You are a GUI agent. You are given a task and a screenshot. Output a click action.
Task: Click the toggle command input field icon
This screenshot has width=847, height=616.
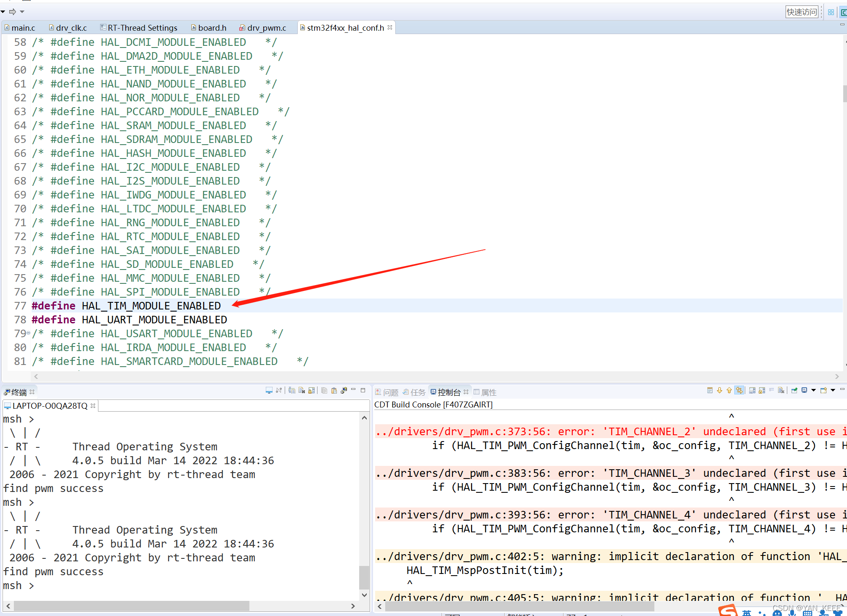click(302, 390)
